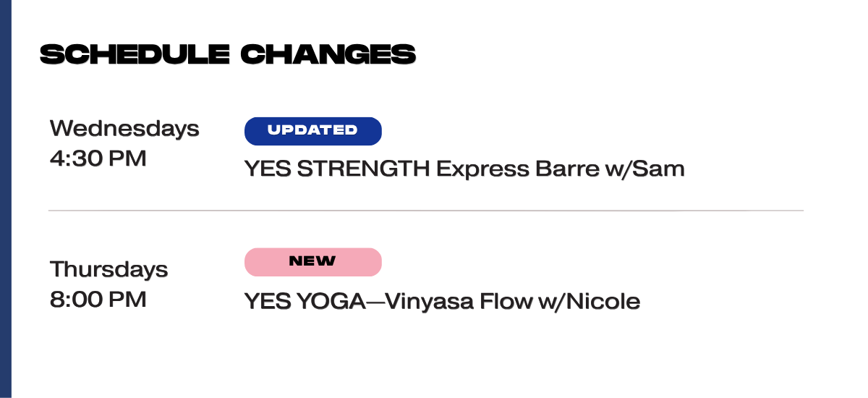Click the word SCHEDULE in heading
The image size is (868, 398).
point(135,54)
